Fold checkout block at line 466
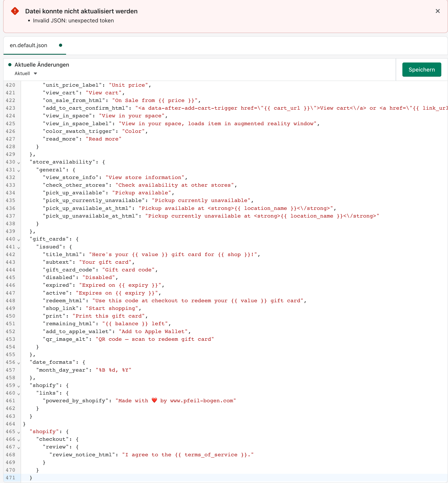 click(19, 440)
